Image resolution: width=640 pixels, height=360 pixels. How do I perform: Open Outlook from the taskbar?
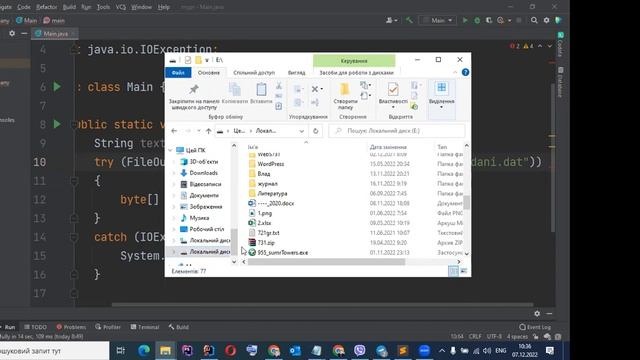295,351
